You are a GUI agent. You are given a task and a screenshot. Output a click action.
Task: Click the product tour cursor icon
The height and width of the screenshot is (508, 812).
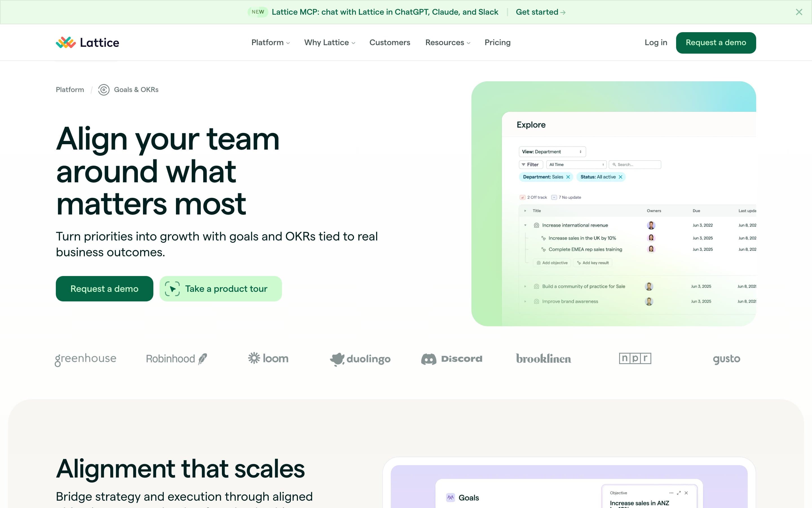(x=172, y=289)
